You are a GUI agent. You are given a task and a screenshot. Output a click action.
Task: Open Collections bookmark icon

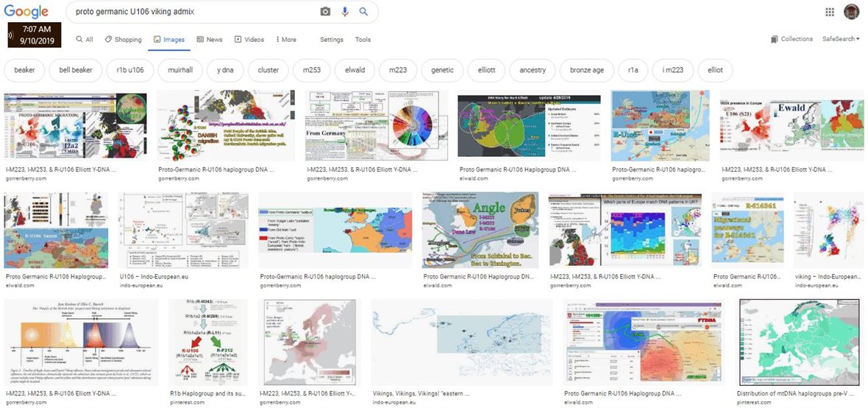pos(775,39)
